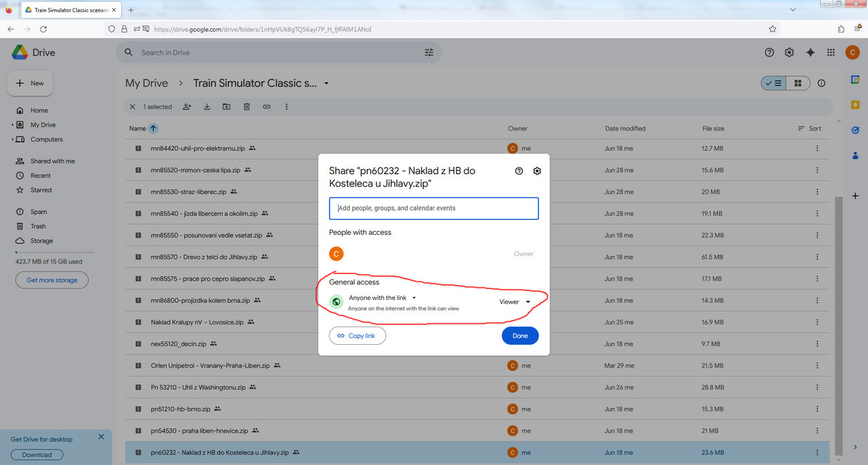Click the Share toolbar icon
The width and height of the screenshot is (868, 465).
click(187, 107)
